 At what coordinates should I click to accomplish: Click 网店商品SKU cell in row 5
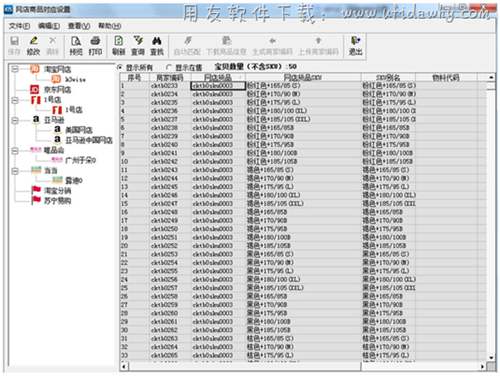click(x=303, y=119)
